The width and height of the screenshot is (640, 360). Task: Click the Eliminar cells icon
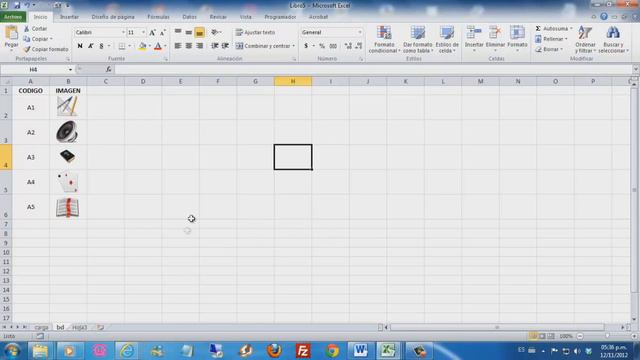click(496, 33)
